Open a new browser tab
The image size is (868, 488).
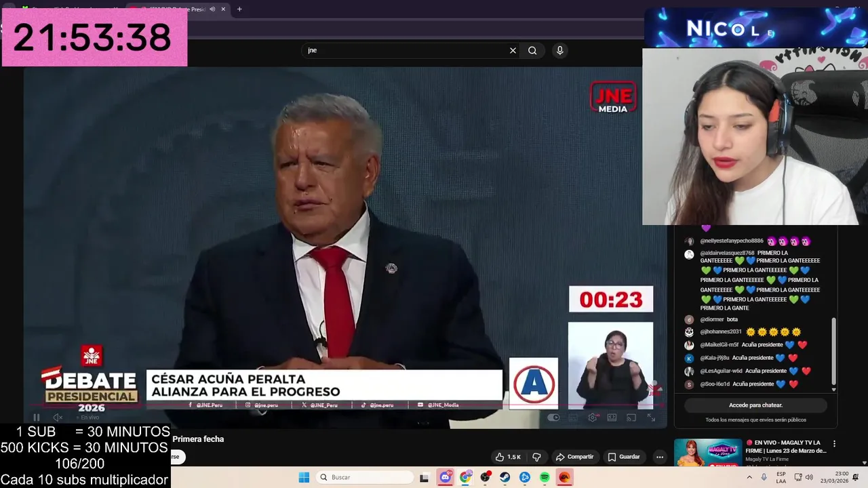click(x=239, y=9)
